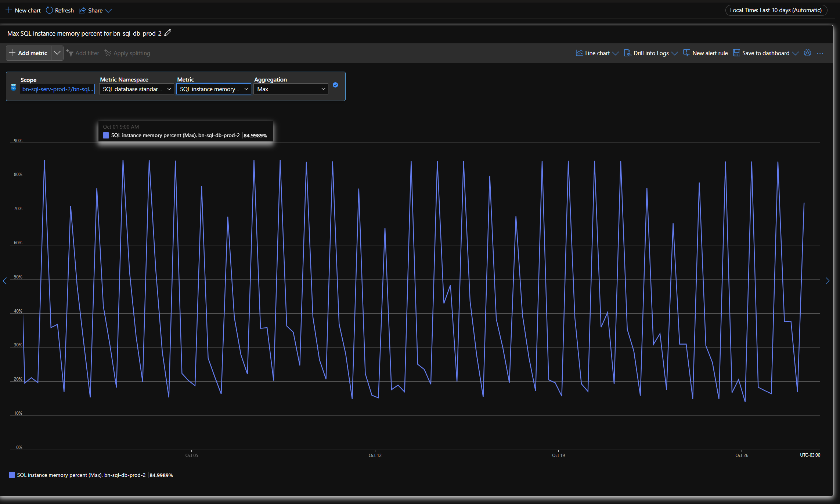Open the SQL instance memory Metric dropdown
The width and height of the screenshot is (840, 504).
click(213, 89)
